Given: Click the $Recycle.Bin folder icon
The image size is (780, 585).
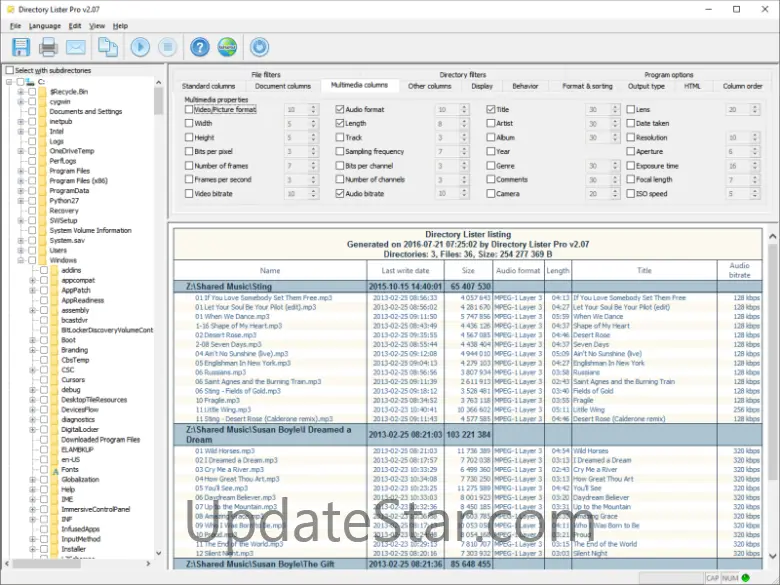Looking at the screenshot, I should click(42, 92).
